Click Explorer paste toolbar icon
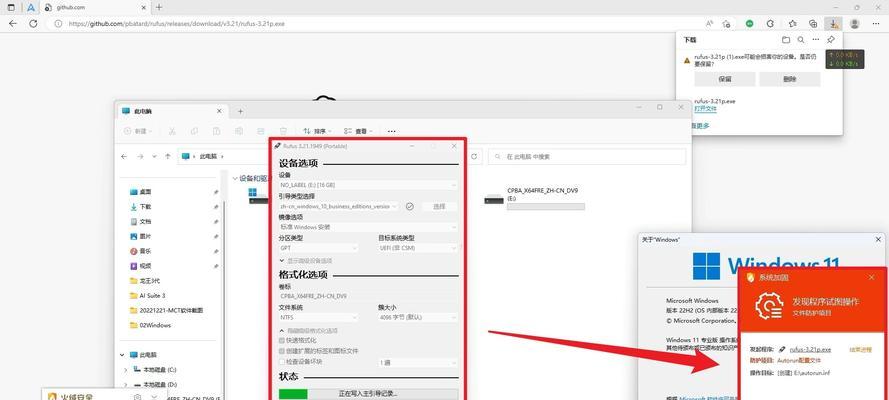This screenshot has height=400, width=889. pos(216,131)
